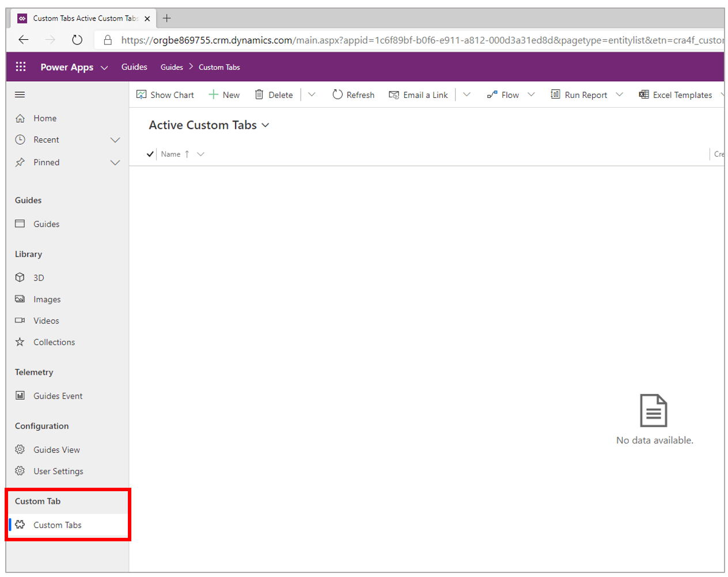Collapse the Recent section chevron
This screenshot has width=728, height=577.
(x=115, y=139)
